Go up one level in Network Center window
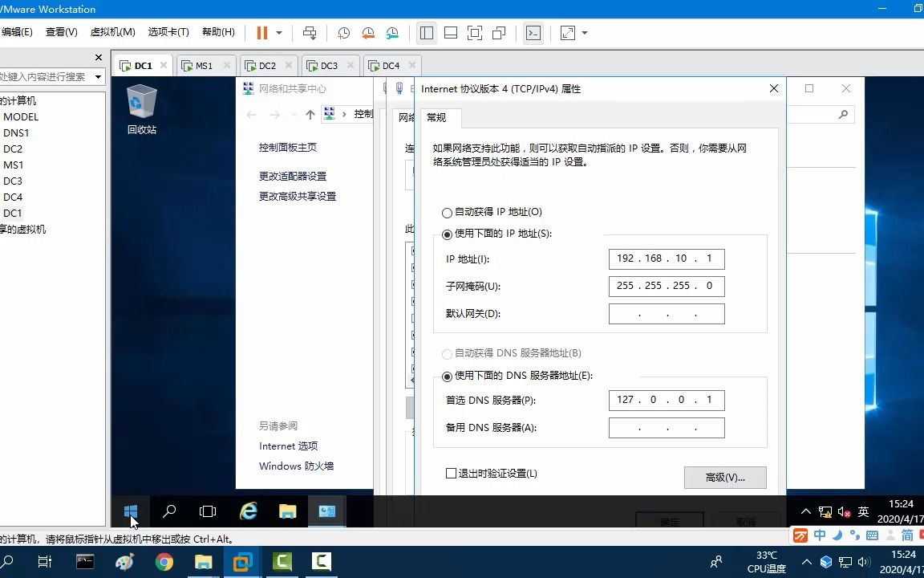The image size is (924, 578). pyautogui.click(x=310, y=115)
